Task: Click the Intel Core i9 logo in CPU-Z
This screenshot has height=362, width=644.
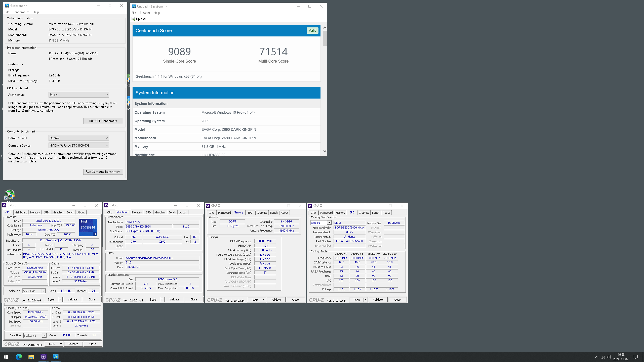Action: [x=88, y=227]
